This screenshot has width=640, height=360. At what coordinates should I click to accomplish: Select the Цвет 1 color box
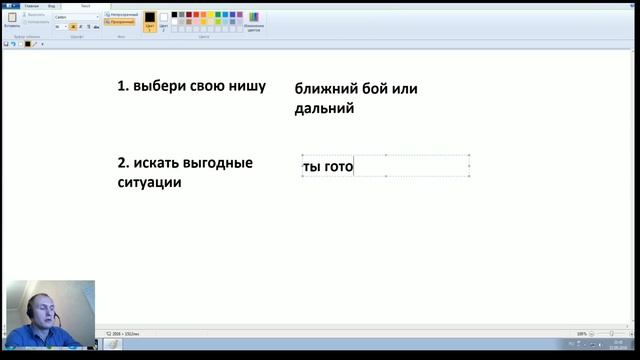pyautogui.click(x=150, y=21)
